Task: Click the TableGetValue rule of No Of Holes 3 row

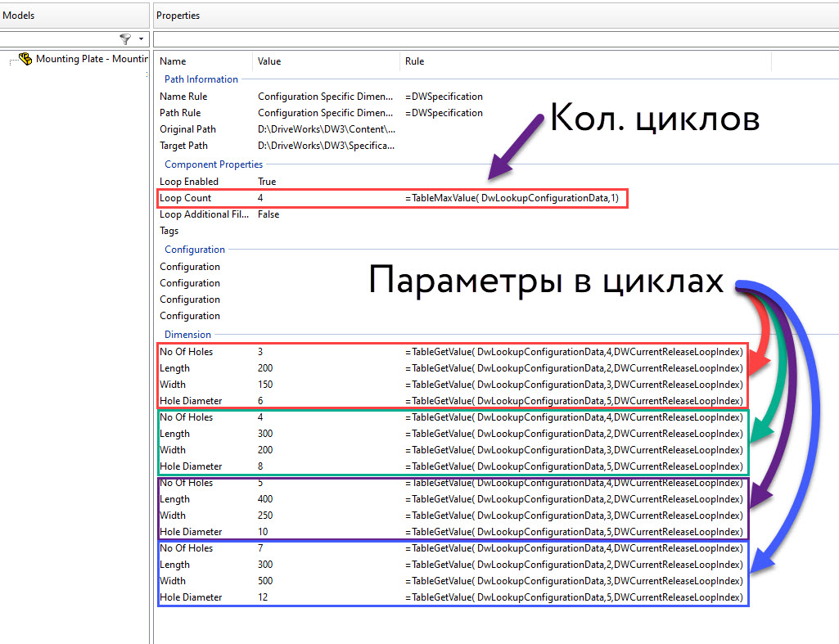Action: coord(574,352)
